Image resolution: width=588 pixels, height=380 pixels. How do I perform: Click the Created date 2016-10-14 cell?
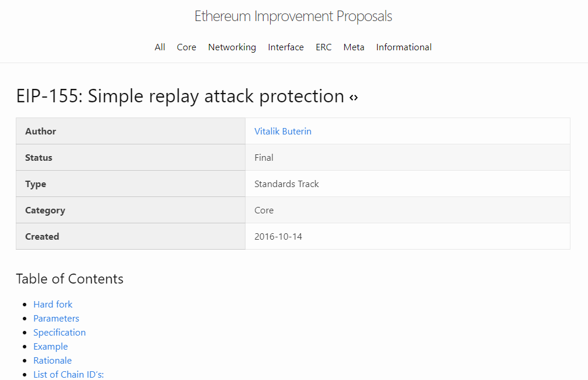click(278, 237)
